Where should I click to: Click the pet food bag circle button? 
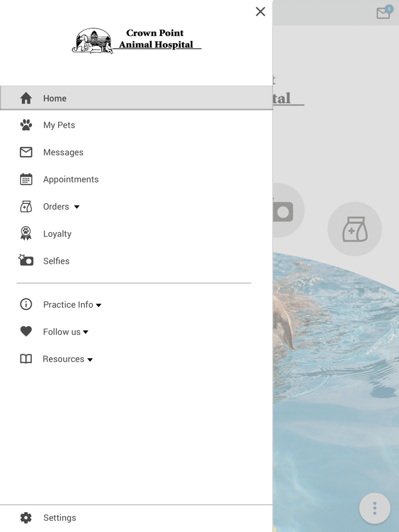(x=355, y=229)
